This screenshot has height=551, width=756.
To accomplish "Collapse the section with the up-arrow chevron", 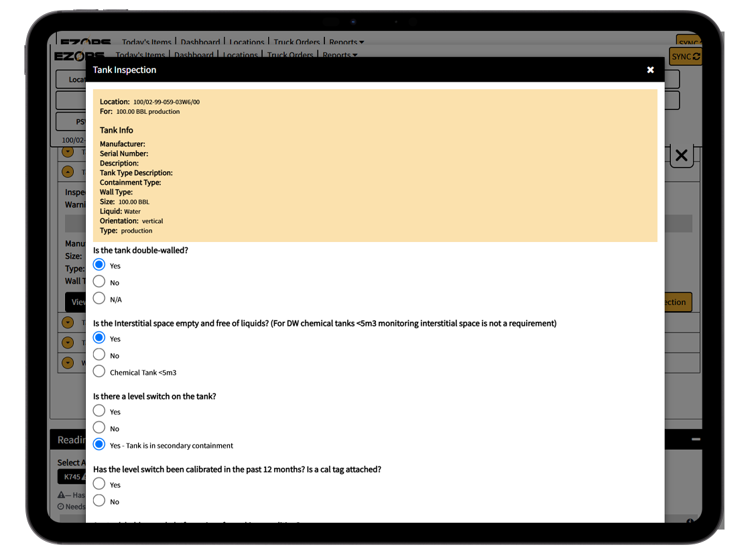I will pyautogui.click(x=67, y=172).
